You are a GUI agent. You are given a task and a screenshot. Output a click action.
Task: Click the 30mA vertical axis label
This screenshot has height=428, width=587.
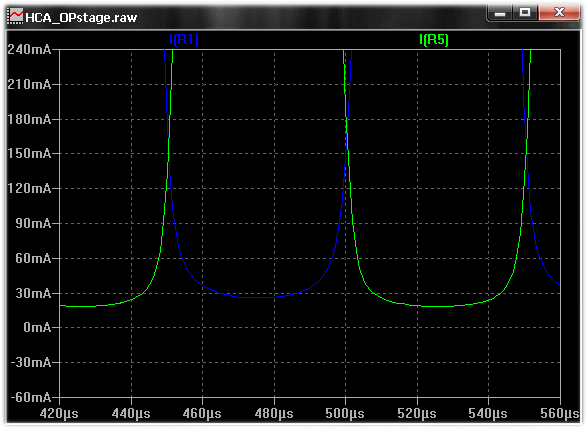[x=33, y=293]
